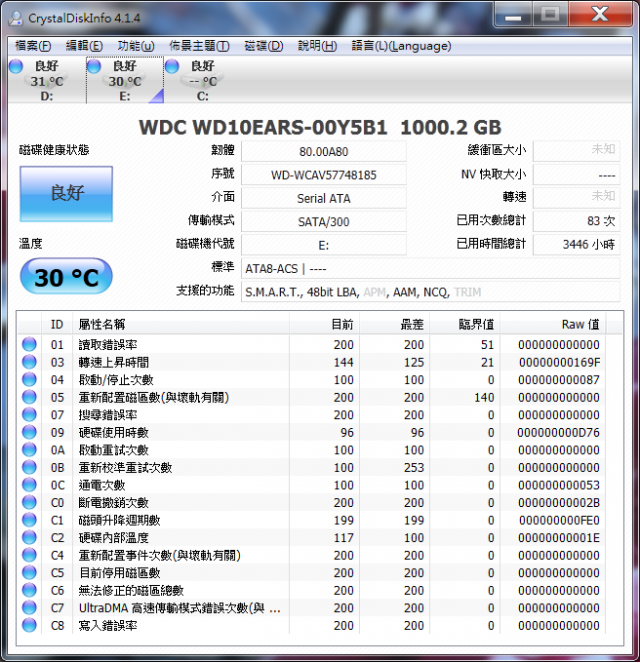Open the 磁碟(D) menu
The width and height of the screenshot is (640, 663).
point(264,46)
